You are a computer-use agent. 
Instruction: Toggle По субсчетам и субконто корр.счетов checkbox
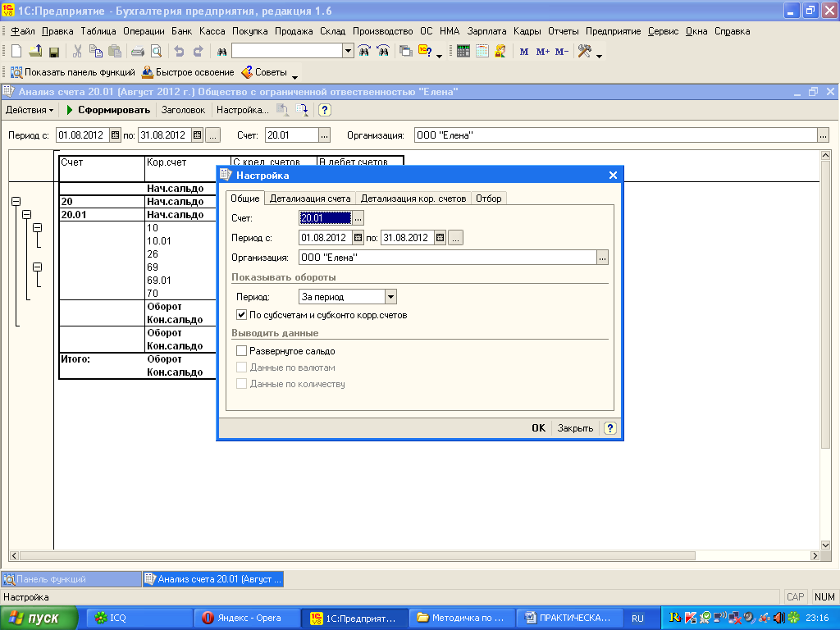242,315
